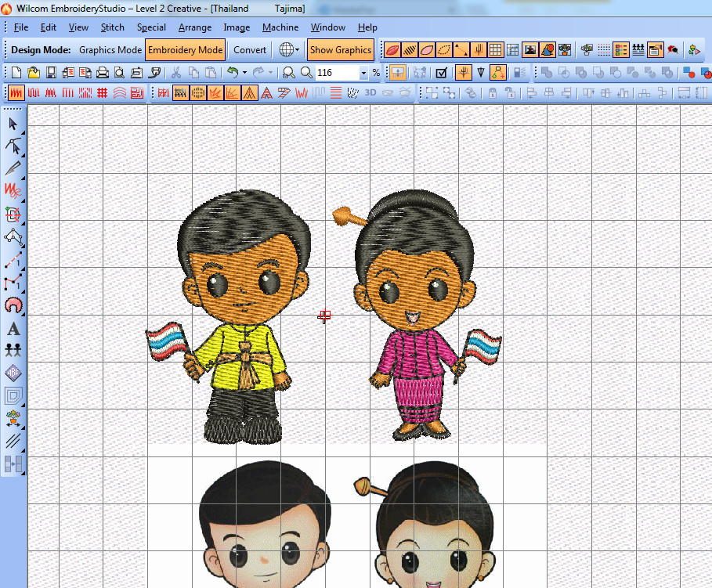Toggle Show Connectors display
The height and width of the screenshot is (588, 712).
click(x=461, y=50)
